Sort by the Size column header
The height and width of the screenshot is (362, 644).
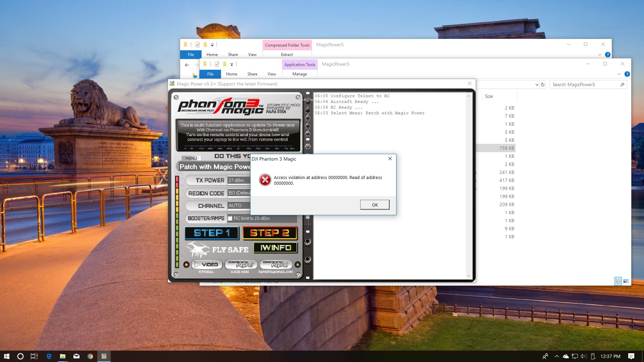coord(489,96)
